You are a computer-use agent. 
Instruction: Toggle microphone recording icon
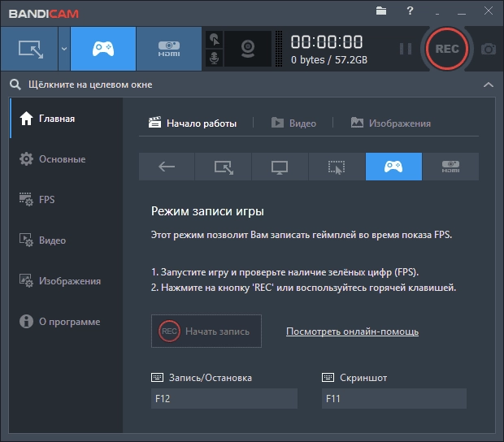(x=215, y=58)
